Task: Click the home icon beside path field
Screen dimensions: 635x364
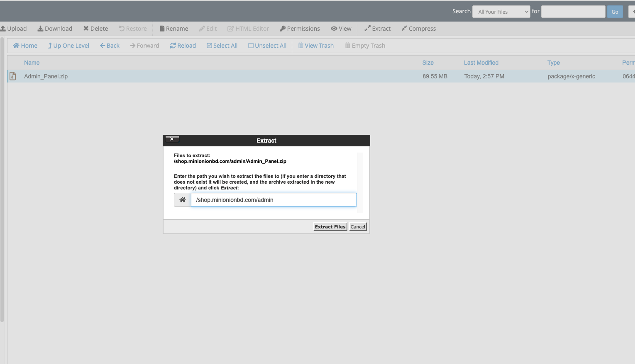Action: tap(182, 200)
